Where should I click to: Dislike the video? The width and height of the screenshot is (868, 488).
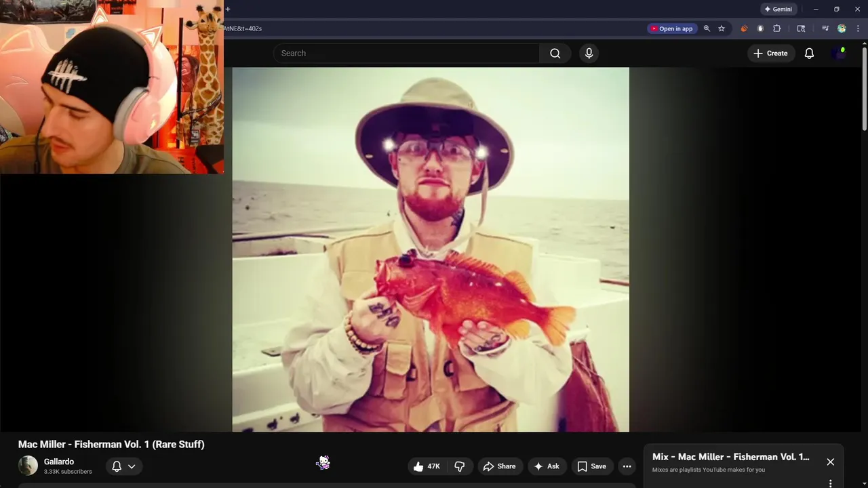[x=460, y=466]
